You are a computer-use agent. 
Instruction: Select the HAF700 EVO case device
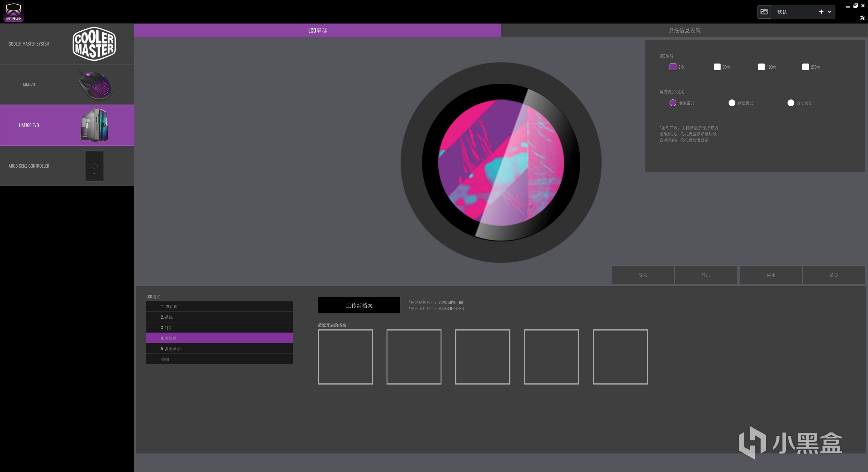tap(67, 125)
